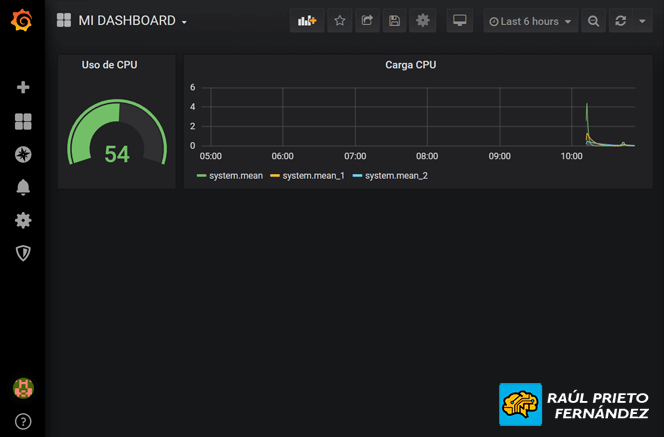Open the Dashboards grid icon in sidebar
Viewport: 664px width, 437px height.
23,122
